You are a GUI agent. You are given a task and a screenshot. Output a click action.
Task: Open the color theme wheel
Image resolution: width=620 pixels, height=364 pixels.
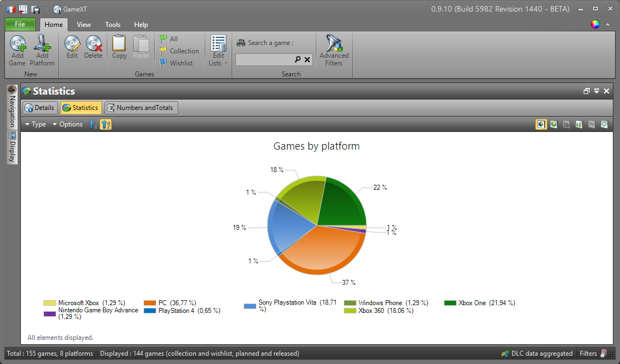pyautogui.click(x=595, y=25)
